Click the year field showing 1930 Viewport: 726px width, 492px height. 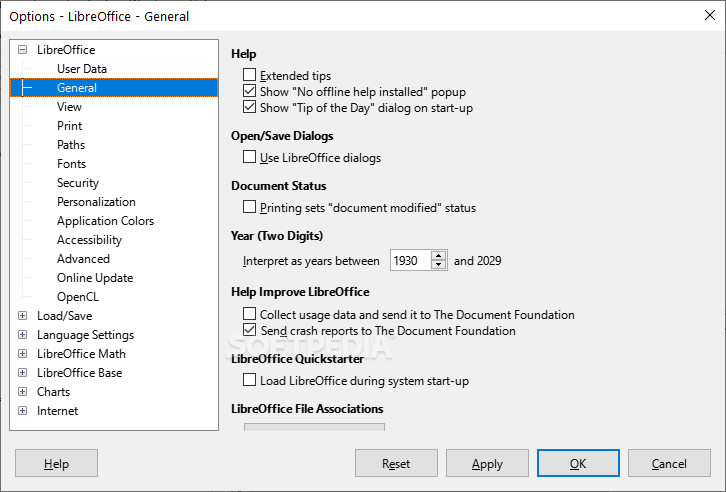click(410, 261)
